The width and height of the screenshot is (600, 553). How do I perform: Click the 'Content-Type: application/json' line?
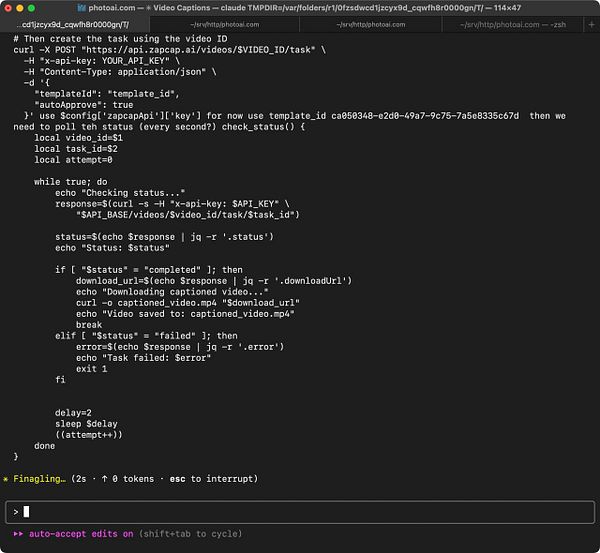[x=120, y=72]
